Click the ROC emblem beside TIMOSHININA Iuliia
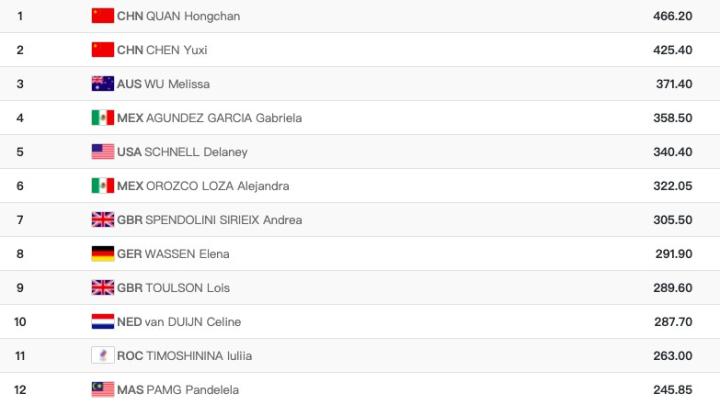This screenshot has height=405, width=720. 103,355
